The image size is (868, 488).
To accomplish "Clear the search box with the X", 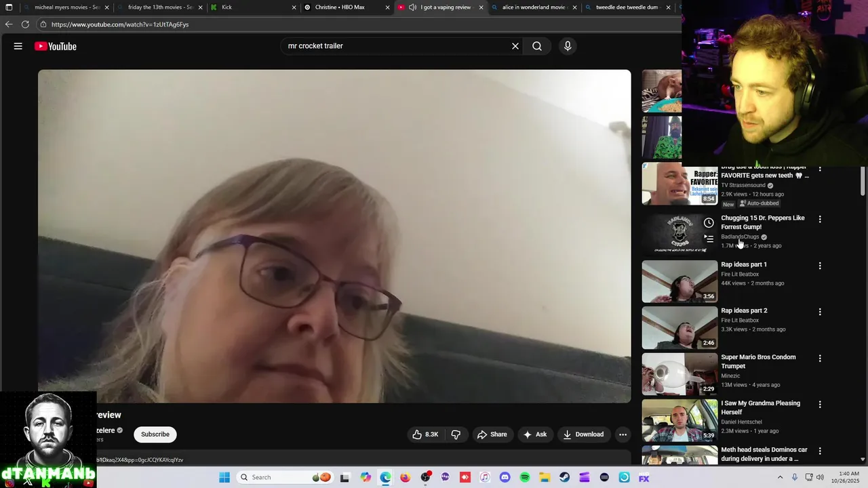I will (x=515, y=46).
